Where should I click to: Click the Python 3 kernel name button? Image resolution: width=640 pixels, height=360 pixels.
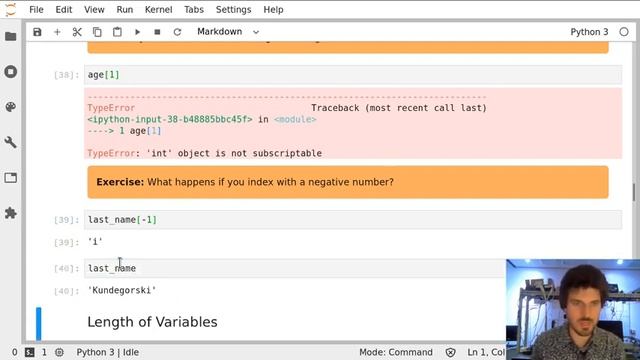(x=589, y=32)
